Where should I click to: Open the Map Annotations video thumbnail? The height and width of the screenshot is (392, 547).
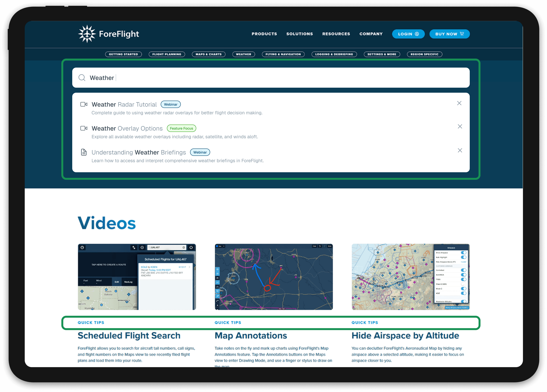(273, 277)
